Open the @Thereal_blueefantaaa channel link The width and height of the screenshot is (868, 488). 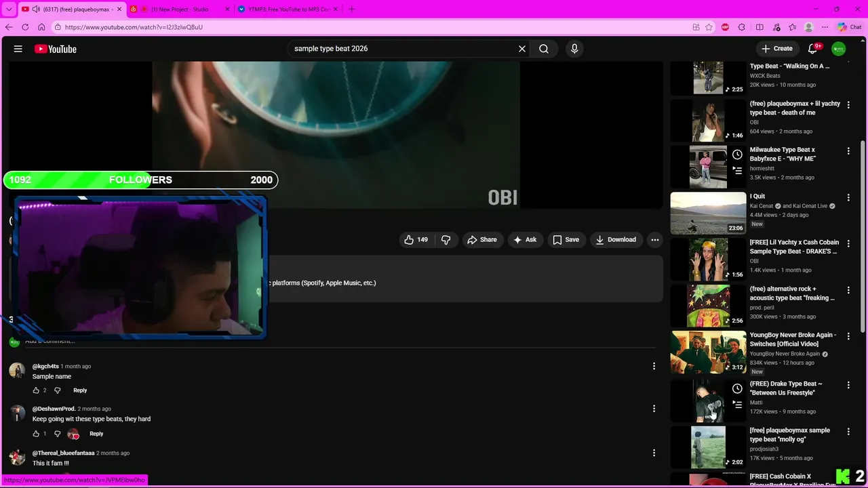(63, 453)
